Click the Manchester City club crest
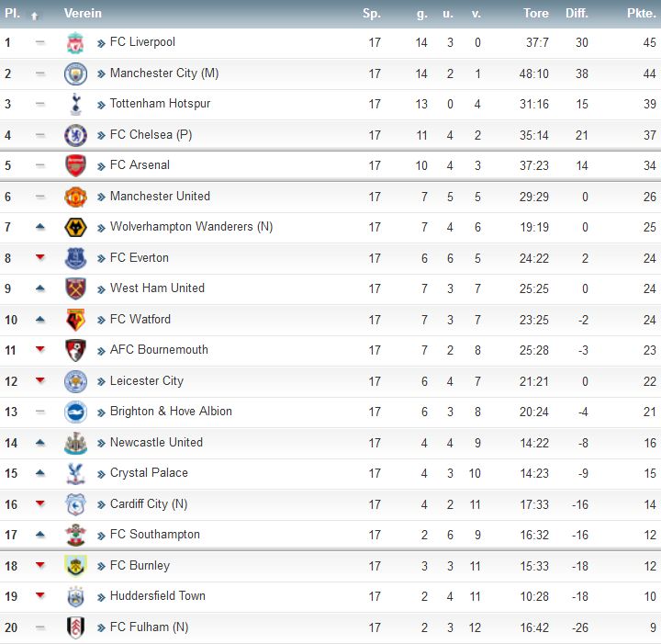The image size is (661, 644). click(75, 73)
